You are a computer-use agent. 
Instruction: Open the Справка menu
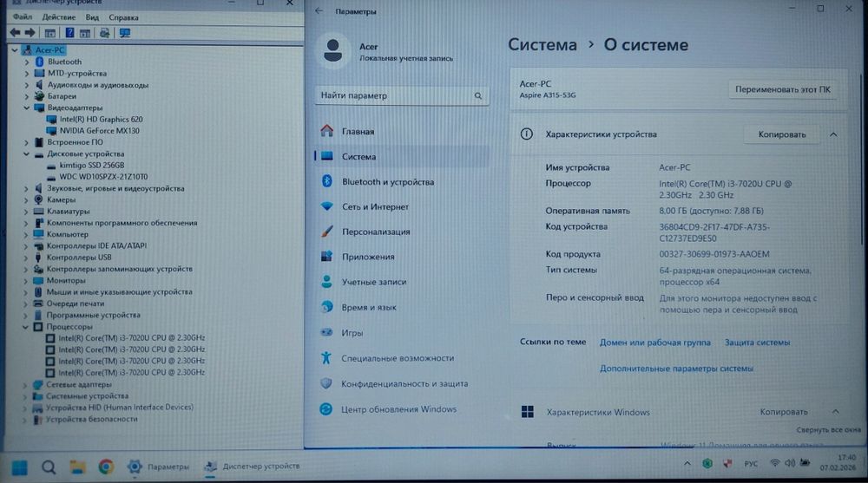click(x=123, y=17)
